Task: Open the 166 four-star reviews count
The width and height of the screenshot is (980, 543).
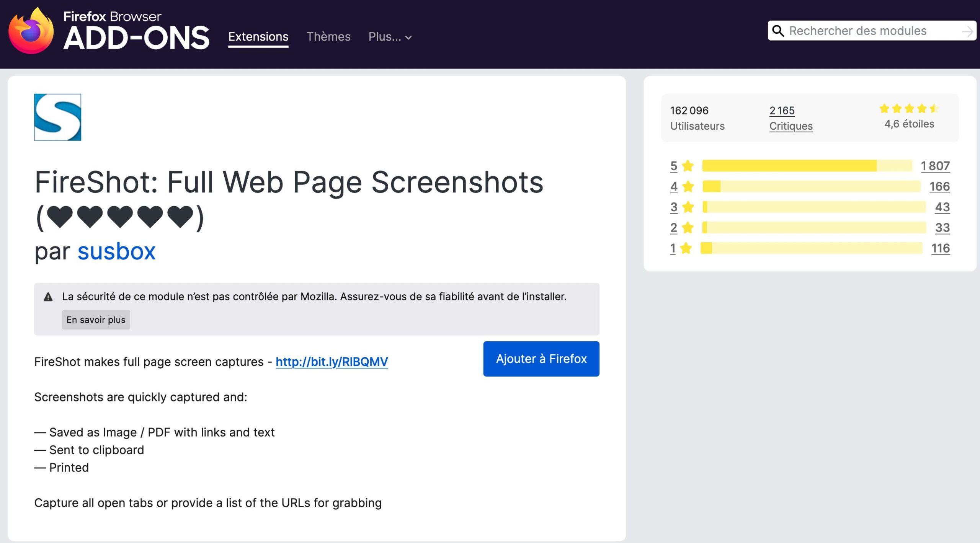Action: [x=940, y=187]
